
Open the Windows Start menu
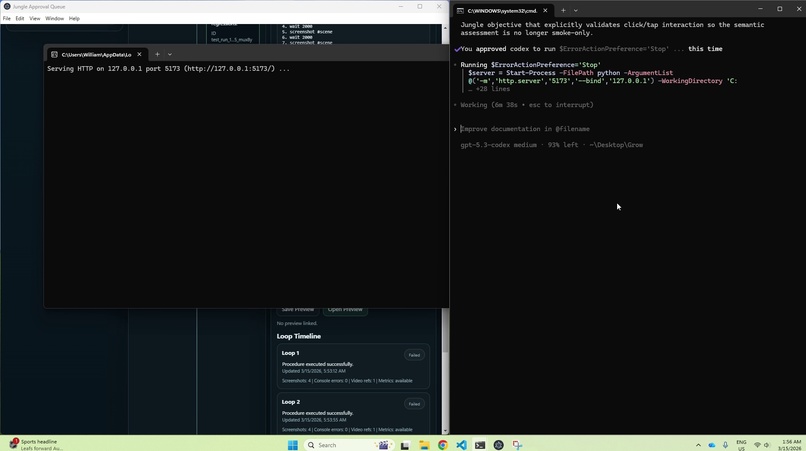point(292,445)
